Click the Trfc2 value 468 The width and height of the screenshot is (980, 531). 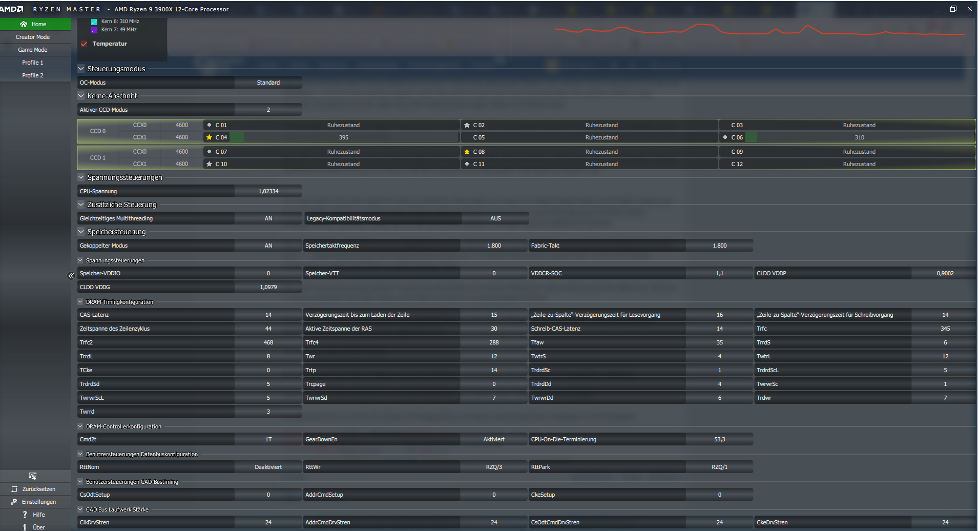point(268,342)
